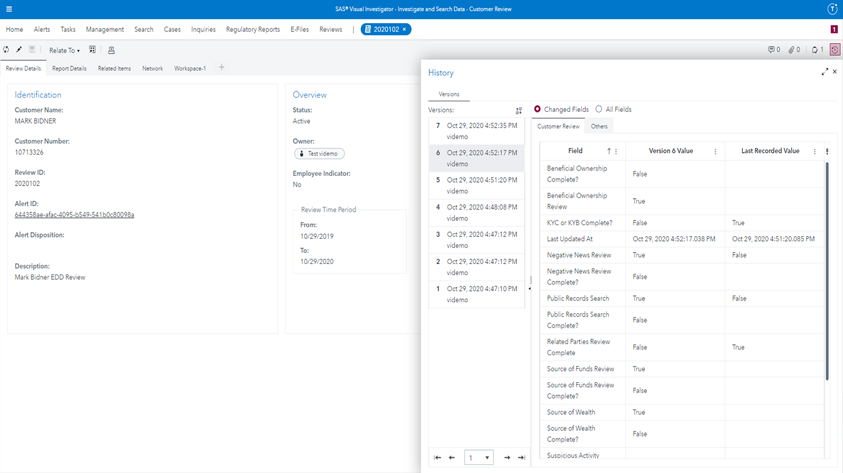Add a new workspace tab with plus
Image resolution: width=843 pixels, height=473 pixels.
[x=222, y=67]
